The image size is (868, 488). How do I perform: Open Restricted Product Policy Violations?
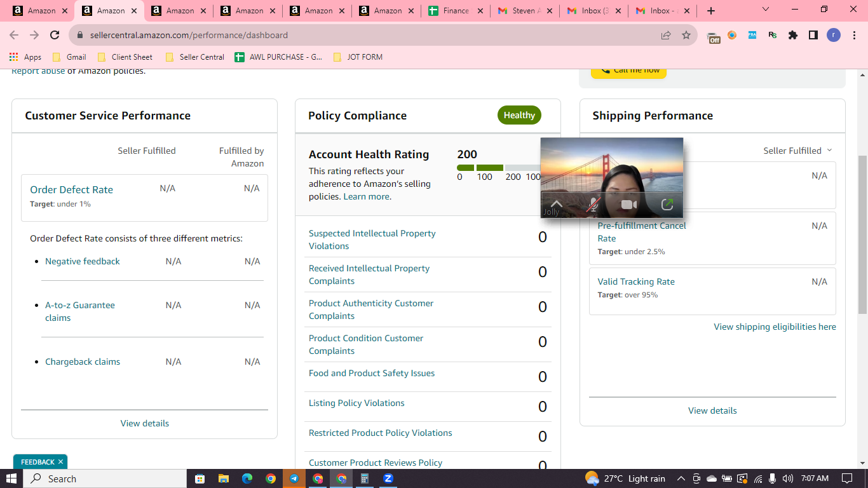coord(381,433)
